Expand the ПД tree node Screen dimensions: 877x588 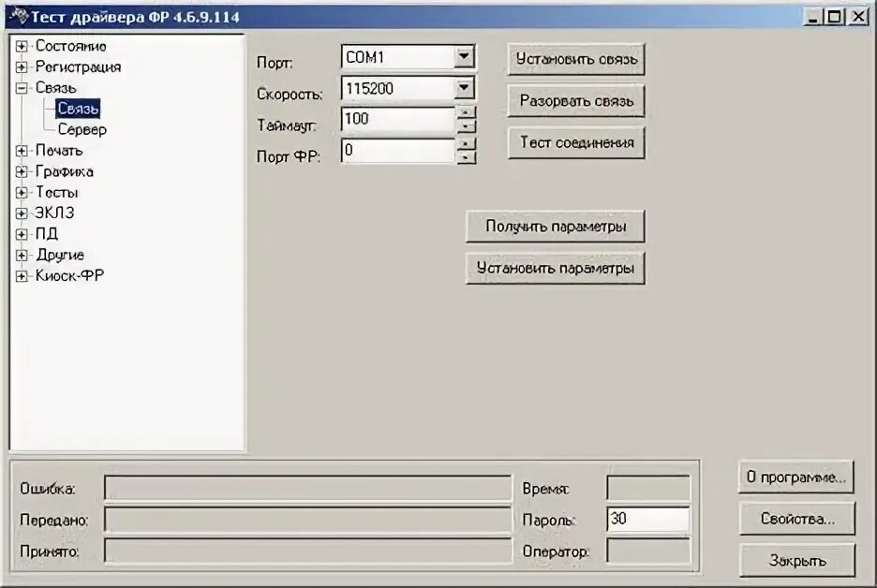(22, 234)
